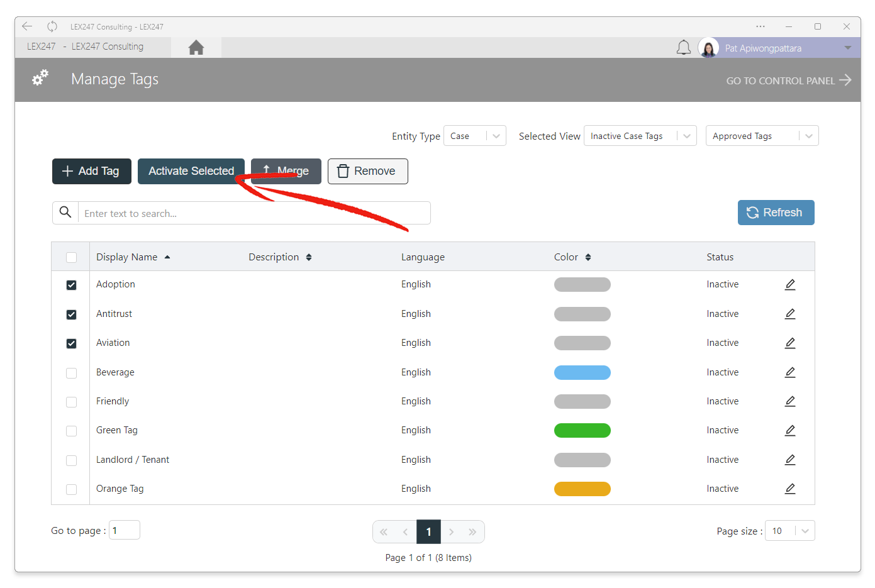Remove the selected tags
The image size is (875, 588).
368,171
